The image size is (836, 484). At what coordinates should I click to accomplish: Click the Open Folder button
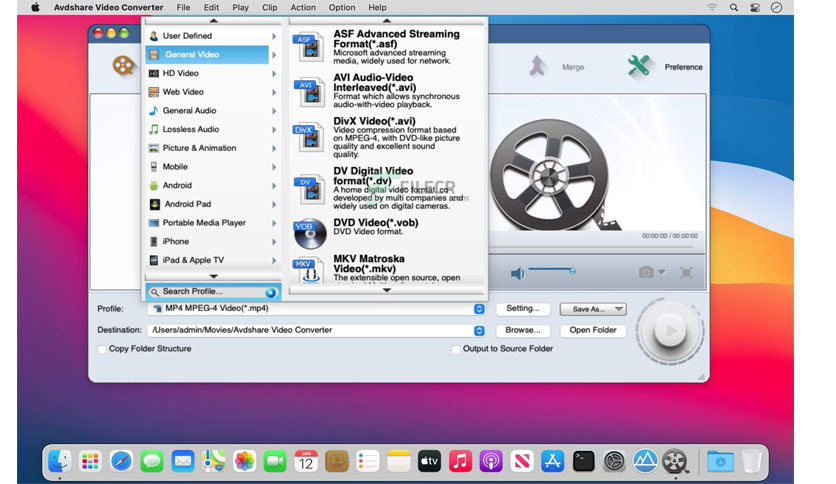(x=593, y=330)
